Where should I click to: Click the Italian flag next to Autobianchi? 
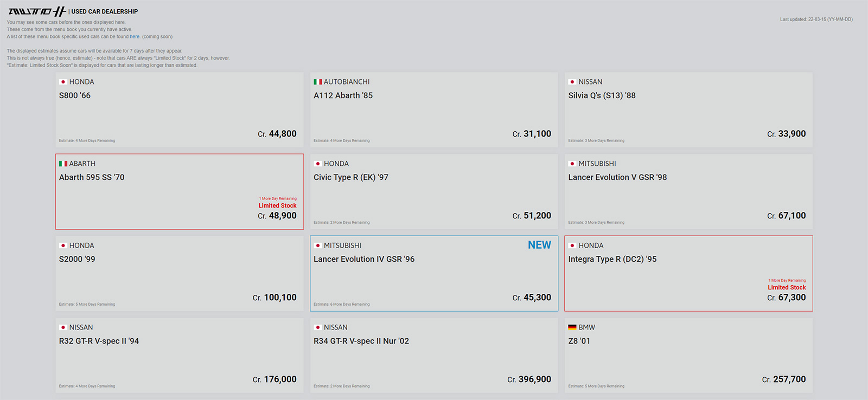point(317,82)
